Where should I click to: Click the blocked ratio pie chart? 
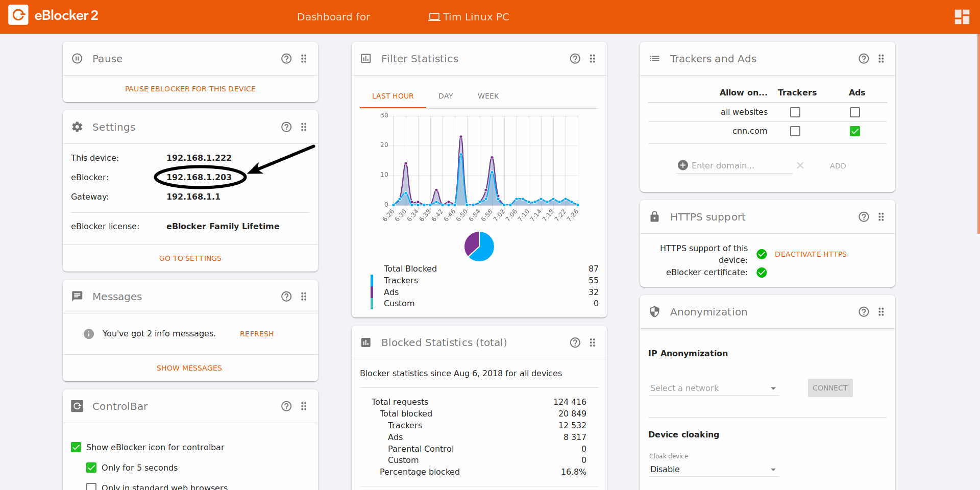pyautogui.click(x=479, y=246)
